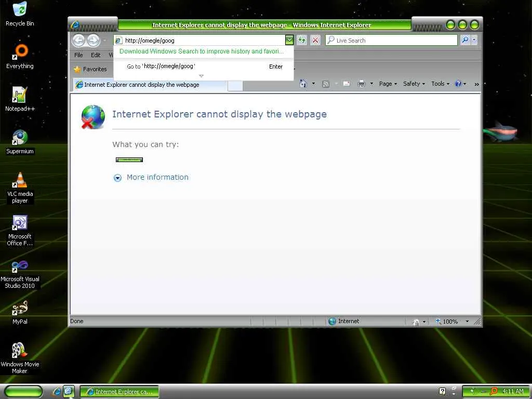Image resolution: width=532 pixels, height=399 pixels.
Task: Open the zoom level dropdown arrow
Action: 467,321
